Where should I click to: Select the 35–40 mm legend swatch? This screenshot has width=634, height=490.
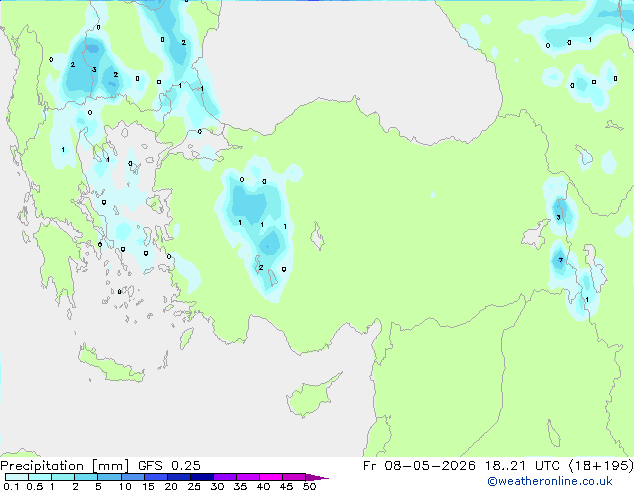248,477
